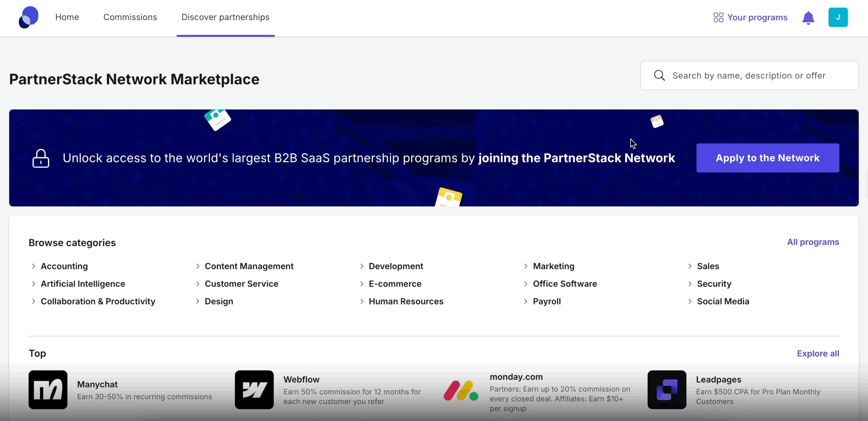Click the chevron beside Collaboration & Productivity

(33, 301)
